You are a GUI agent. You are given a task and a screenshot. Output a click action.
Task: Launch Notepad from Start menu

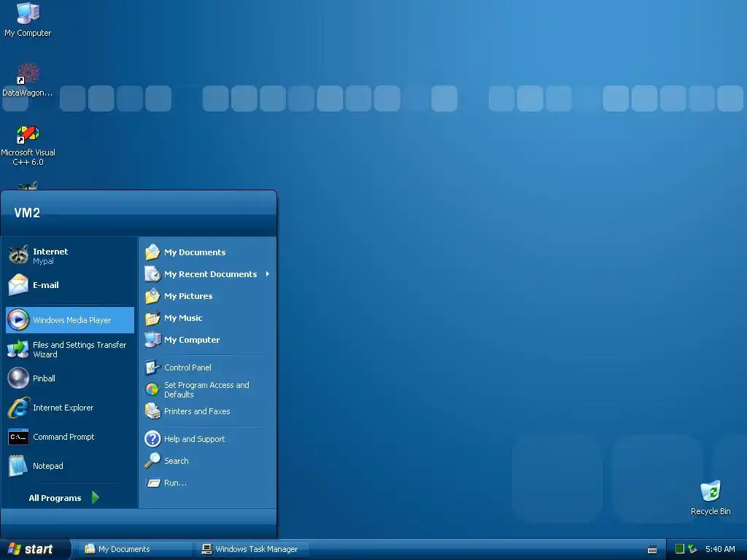pos(70,466)
